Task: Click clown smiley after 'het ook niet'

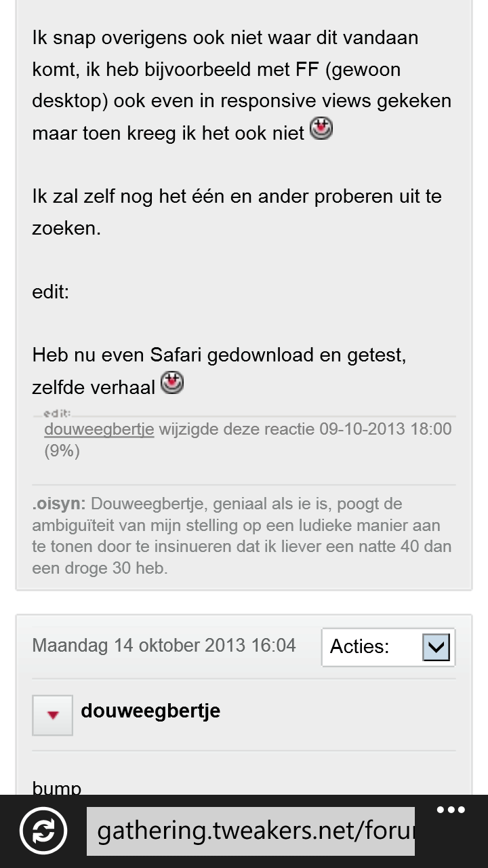Action: tap(321, 128)
